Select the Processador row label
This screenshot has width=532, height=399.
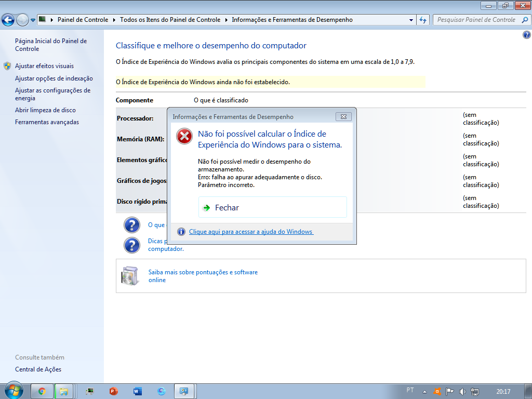point(135,118)
